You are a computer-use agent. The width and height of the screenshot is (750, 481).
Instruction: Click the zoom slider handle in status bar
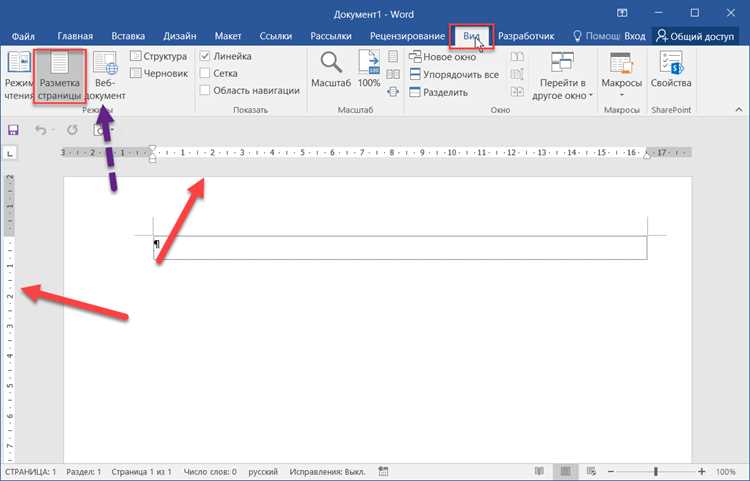tap(656, 472)
